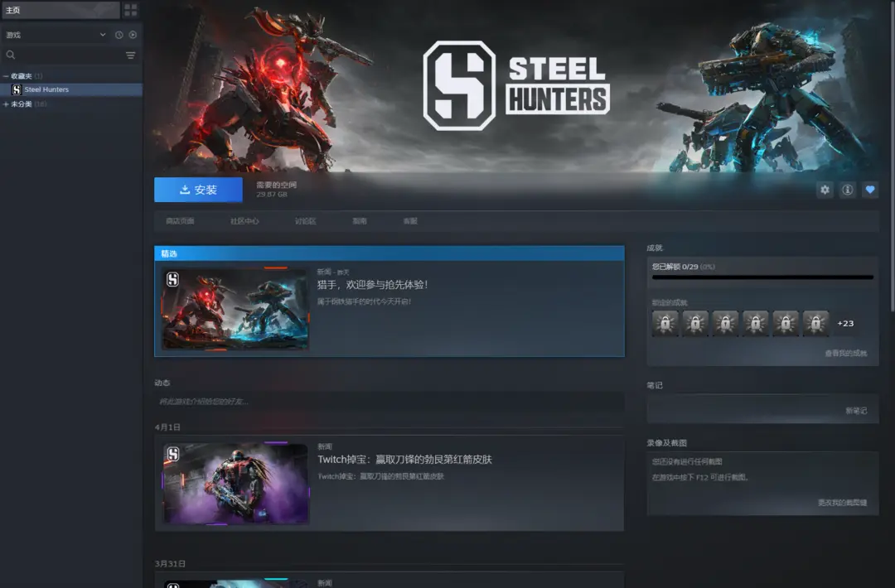The width and height of the screenshot is (895, 588).
Task: Click the activity post input field
Action: (389, 402)
